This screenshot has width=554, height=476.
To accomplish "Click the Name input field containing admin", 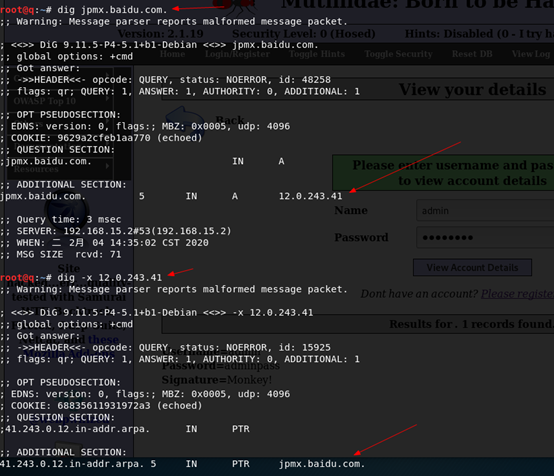I will pos(485,211).
